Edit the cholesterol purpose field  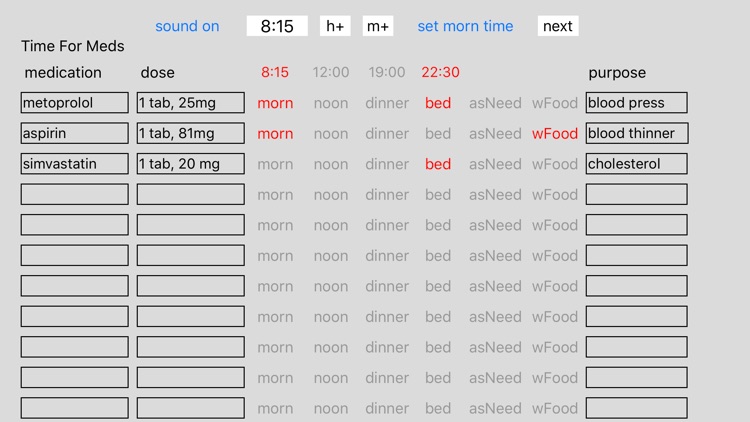point(637,164)
